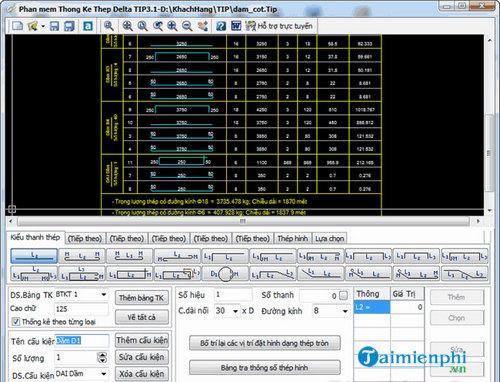Click in the Cao chữ field

[x=81, y=309]
